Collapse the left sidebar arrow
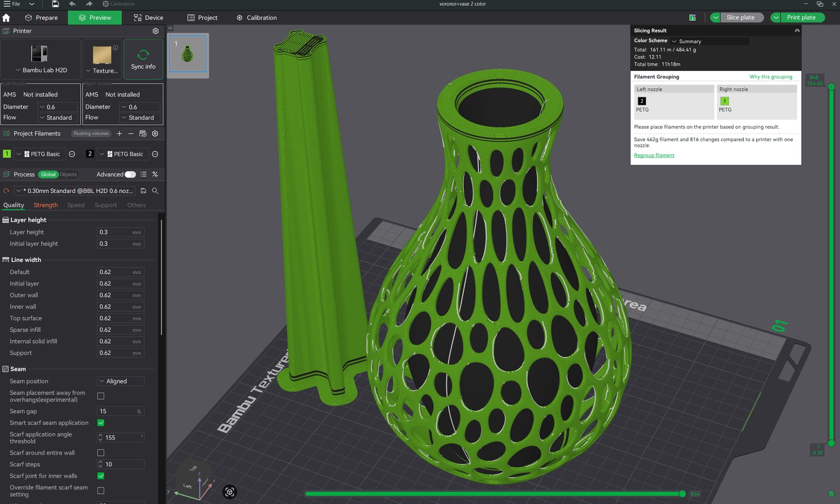Image resolution: width=840 pixels, height=504 pixels. point(170,28)
